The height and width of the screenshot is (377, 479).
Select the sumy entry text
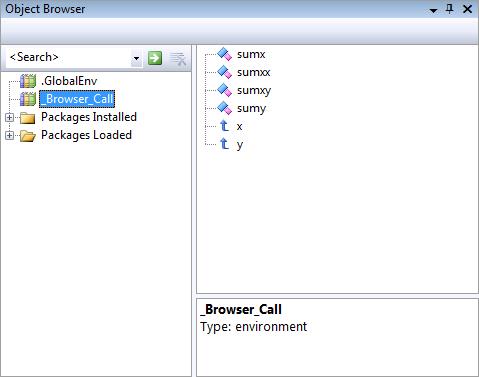[x=251, y=109]
